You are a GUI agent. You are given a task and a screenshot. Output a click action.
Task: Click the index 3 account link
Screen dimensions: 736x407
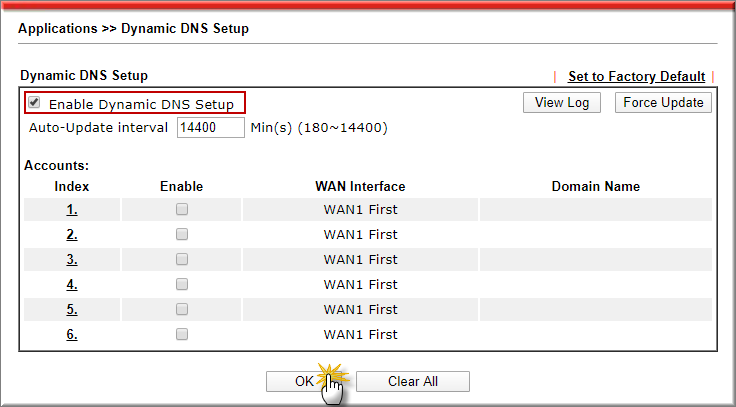pos(72,259)
